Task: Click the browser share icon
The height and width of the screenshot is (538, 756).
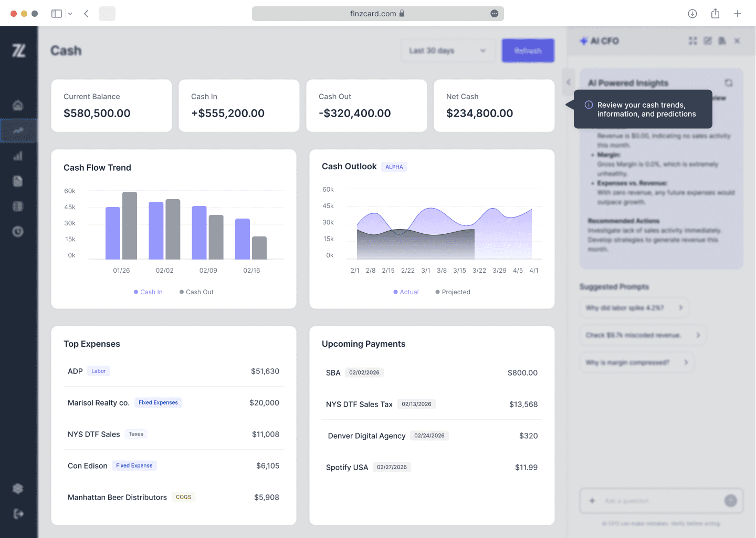Action: pyautogui.click(x=715, y=14)
